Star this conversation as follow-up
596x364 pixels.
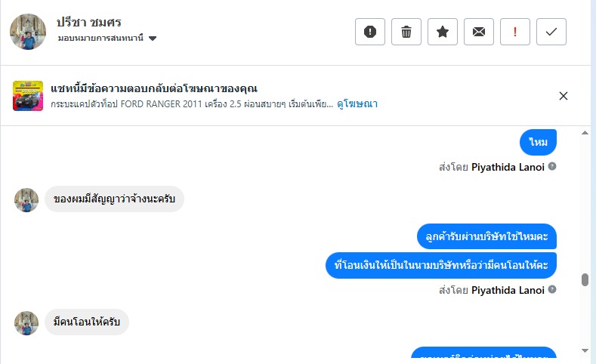tap(443, 32)
